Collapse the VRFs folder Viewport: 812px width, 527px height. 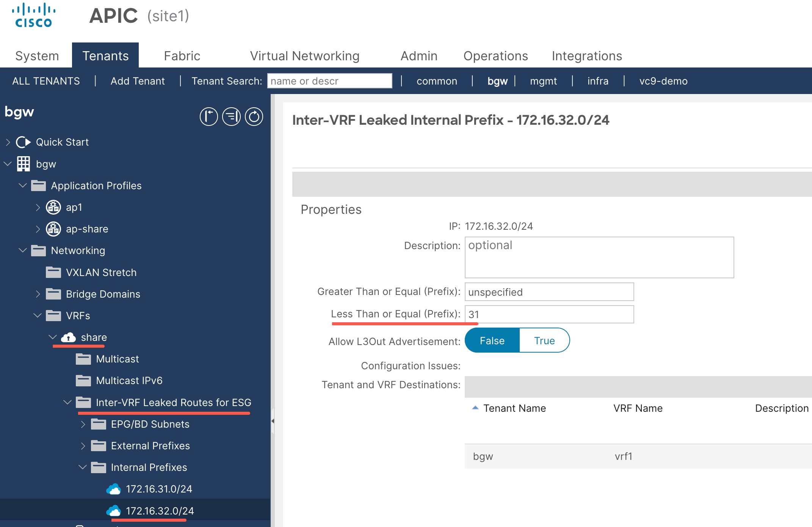coord(38,315)
